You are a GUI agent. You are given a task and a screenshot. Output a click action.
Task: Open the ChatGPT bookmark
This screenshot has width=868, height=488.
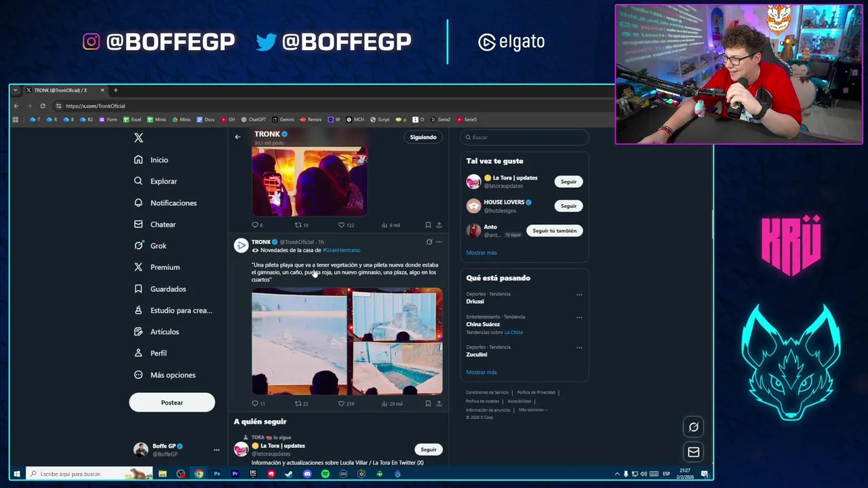pyautogui.click(x=254, y=119)
